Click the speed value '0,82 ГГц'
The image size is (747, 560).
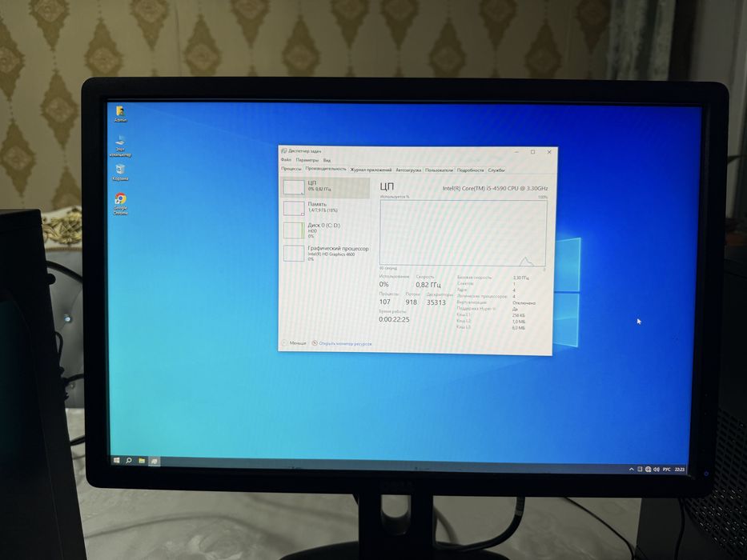pos(428,285)
